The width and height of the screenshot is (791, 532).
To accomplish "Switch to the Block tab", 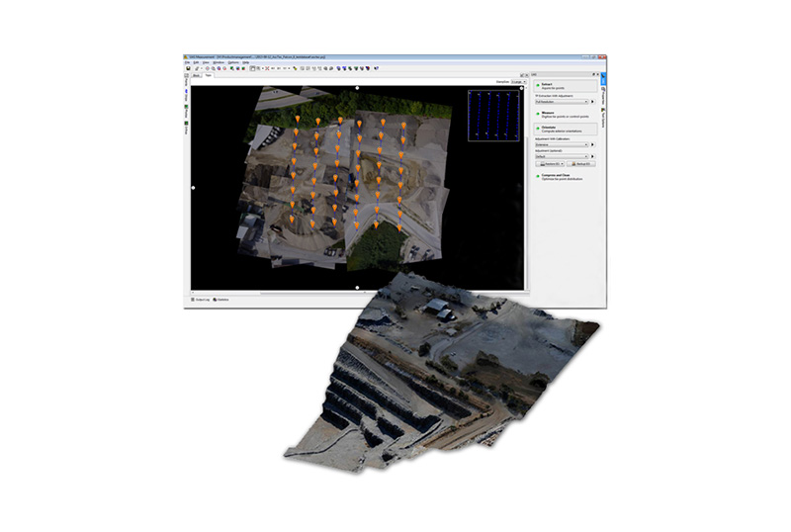I will (196, 75).
